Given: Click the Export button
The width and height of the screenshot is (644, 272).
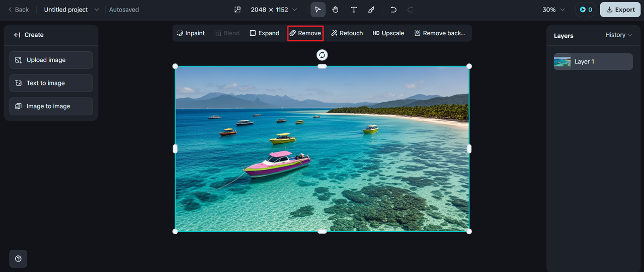Looking at the screenshot, I should coord(620,10).
